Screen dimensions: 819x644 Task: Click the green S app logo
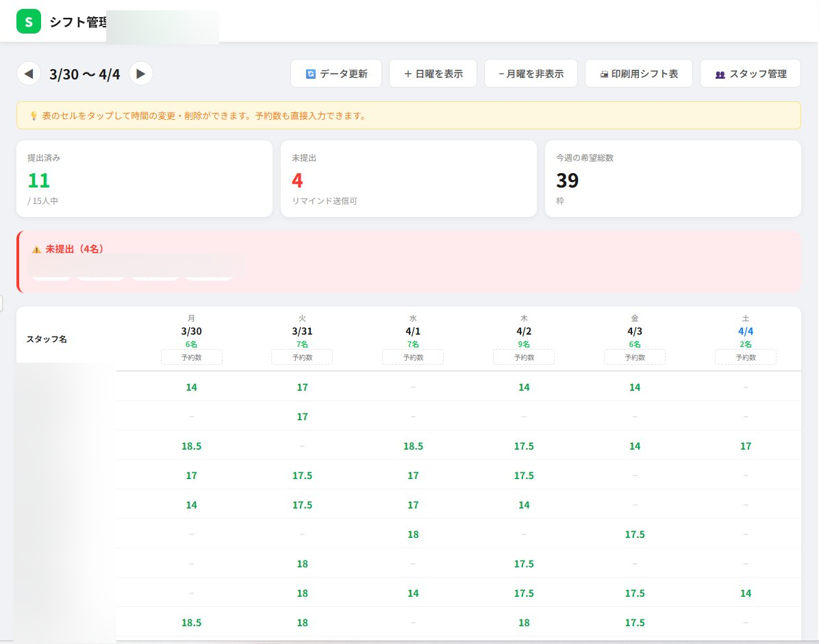point(29,22)
